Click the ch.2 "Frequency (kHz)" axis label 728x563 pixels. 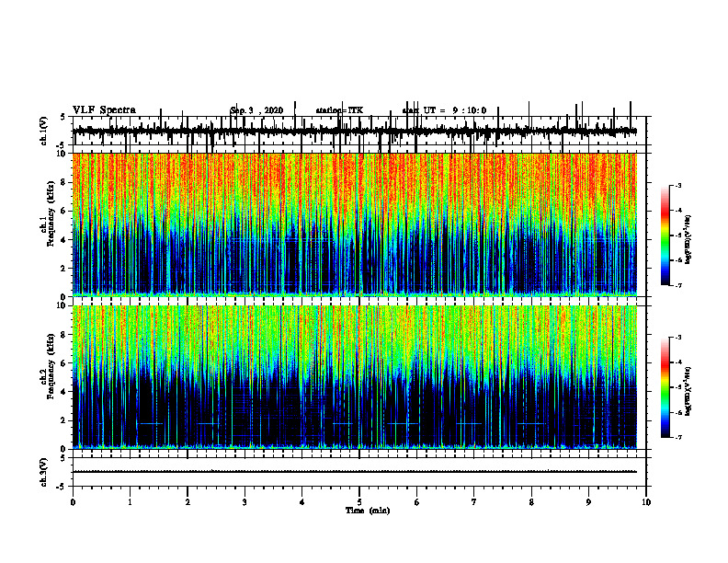pyautogui.click(x=51, y=365)
